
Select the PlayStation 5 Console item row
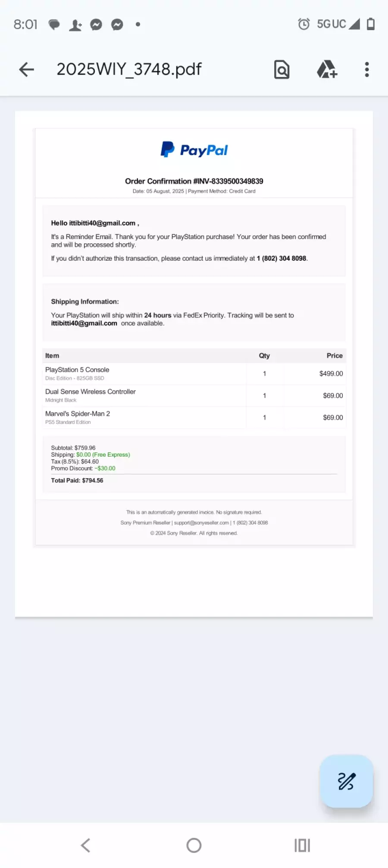tap(194, 373)
